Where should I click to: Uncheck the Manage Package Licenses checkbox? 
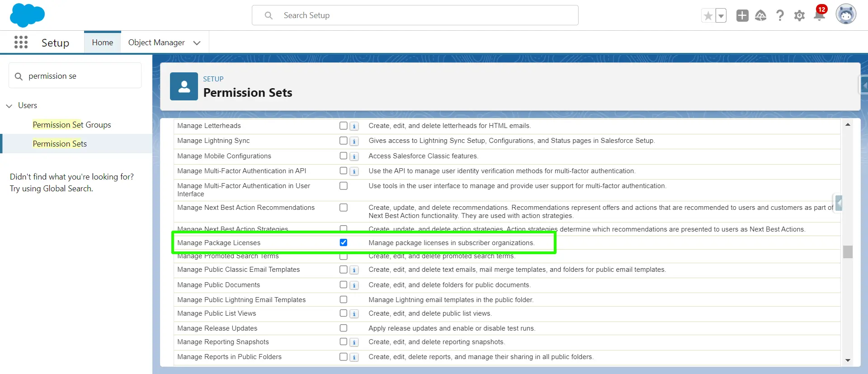344,242
